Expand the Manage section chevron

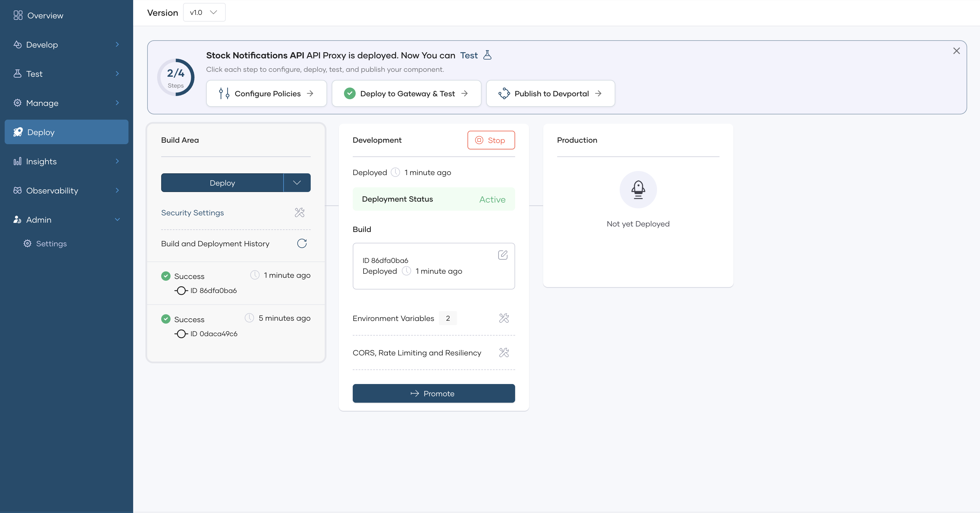pos(117,103)
